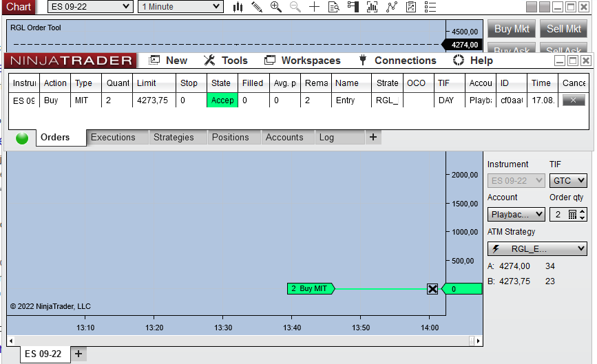
Task: Adjust order qty with the stepper arrows
Action: coord(582,215)
